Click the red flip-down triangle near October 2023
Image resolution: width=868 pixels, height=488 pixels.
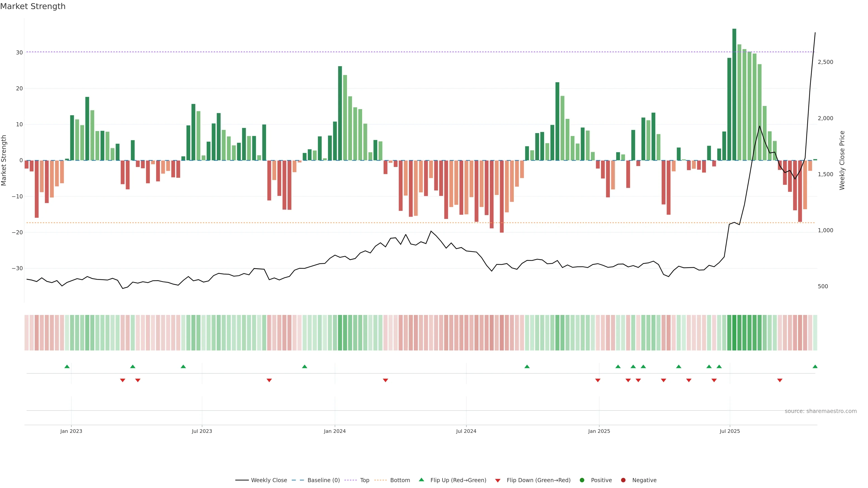pos(269,380)
